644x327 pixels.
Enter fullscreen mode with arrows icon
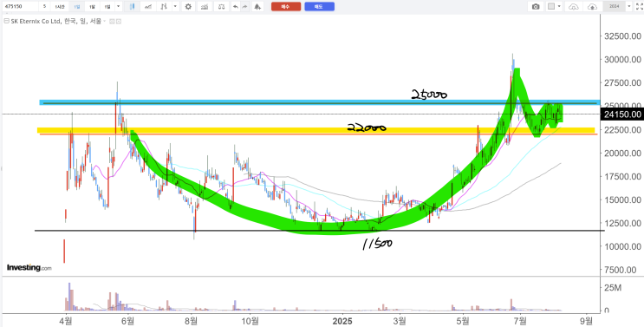coord(640,7)
